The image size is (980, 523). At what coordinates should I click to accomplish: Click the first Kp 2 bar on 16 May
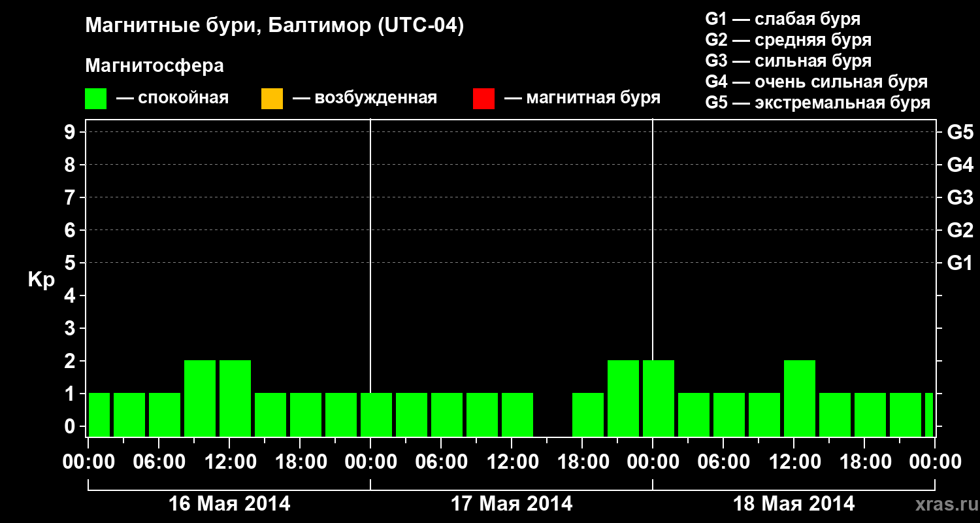tap(200, 398)
